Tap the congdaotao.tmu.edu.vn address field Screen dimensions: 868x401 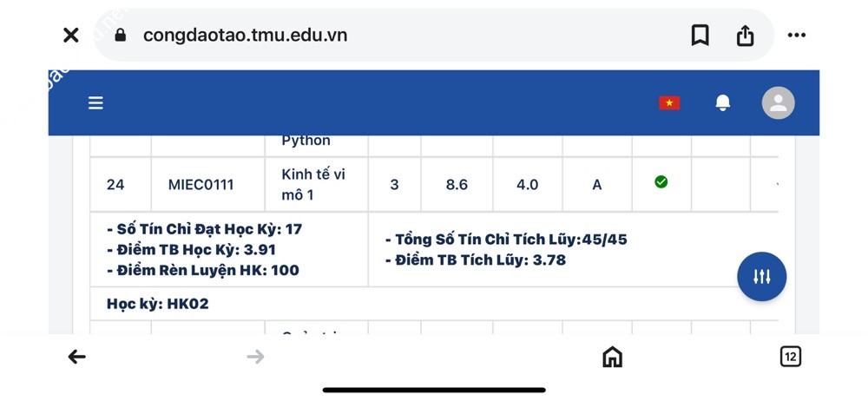pos(245,35)
